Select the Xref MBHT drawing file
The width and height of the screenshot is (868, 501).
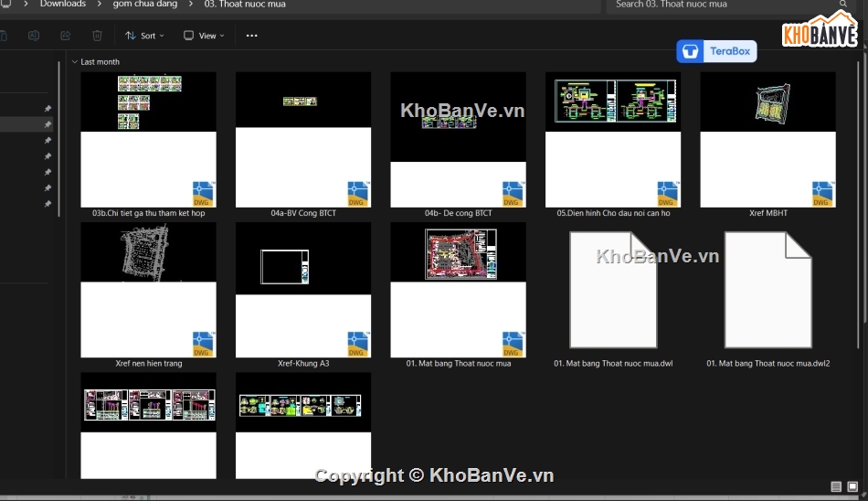[x=767, y=141]
